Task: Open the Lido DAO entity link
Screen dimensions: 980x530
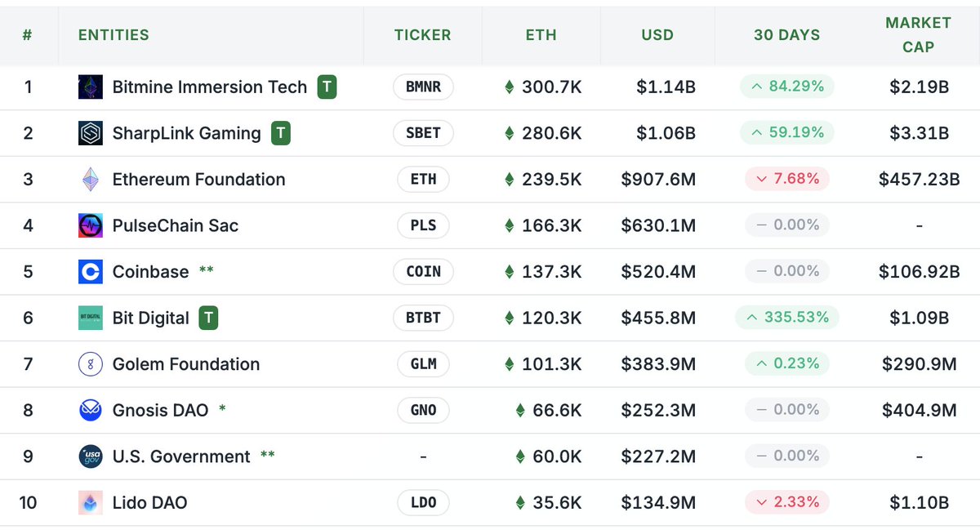Action: coord(149,502)
